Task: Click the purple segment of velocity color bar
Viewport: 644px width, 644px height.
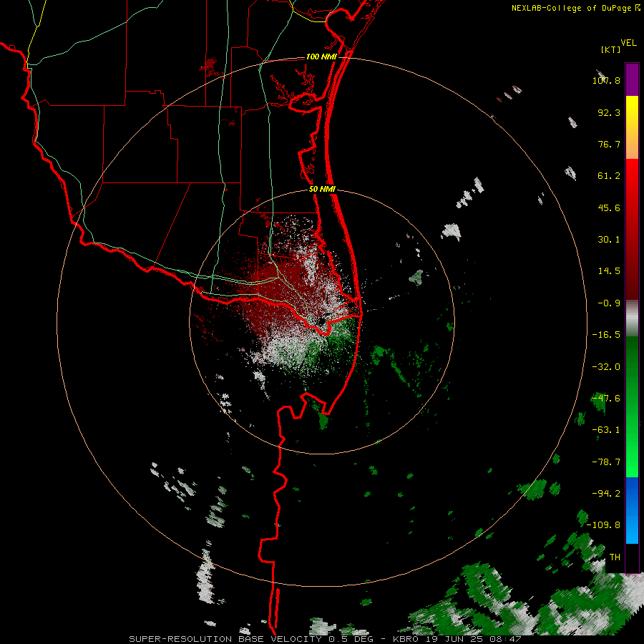Action: pyautogui.click(x=632, y=79)
